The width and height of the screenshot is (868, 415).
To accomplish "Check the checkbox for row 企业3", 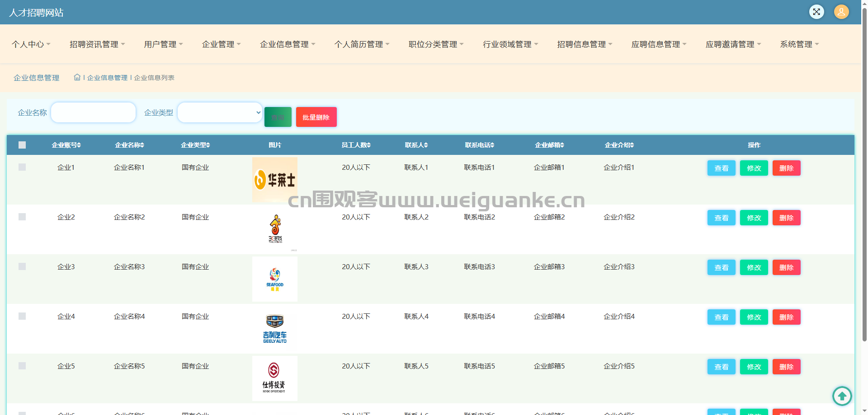I will (x=22, y=266).
